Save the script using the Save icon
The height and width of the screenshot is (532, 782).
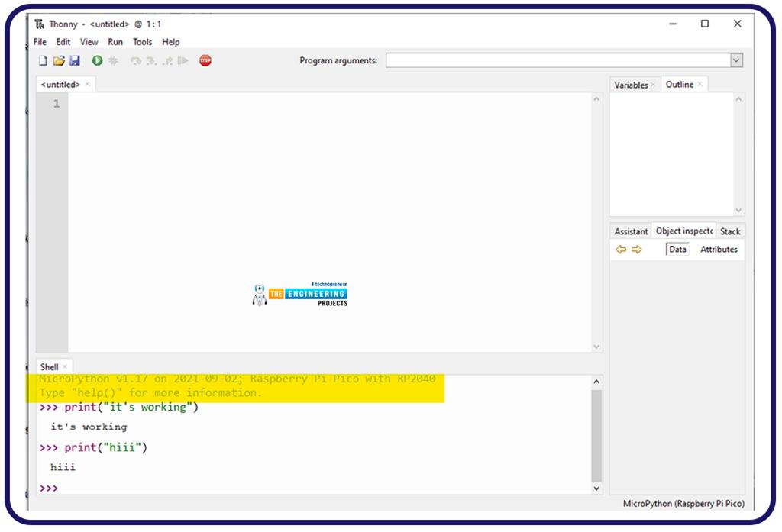coord(74,60)
